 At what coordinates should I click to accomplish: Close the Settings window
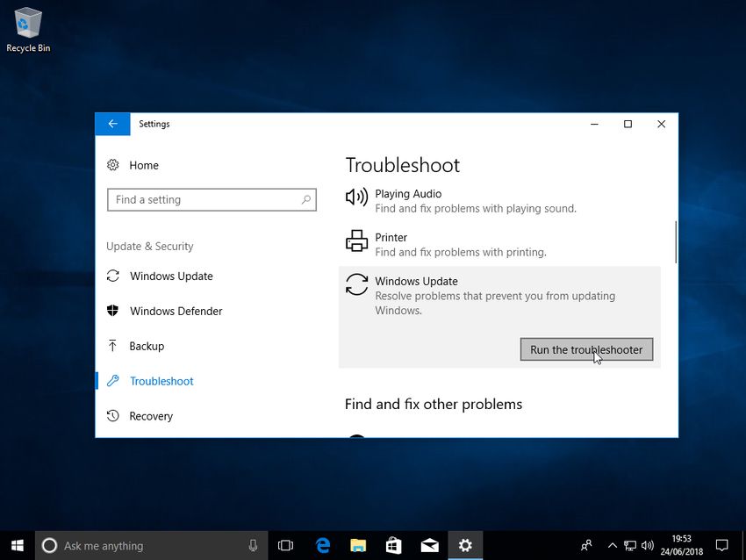pos(662,124)
